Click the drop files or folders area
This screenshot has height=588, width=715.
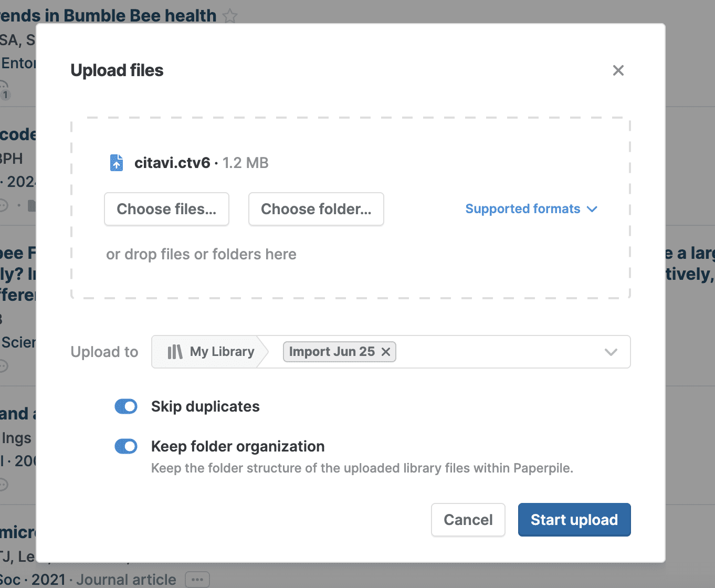click(201, 255)
